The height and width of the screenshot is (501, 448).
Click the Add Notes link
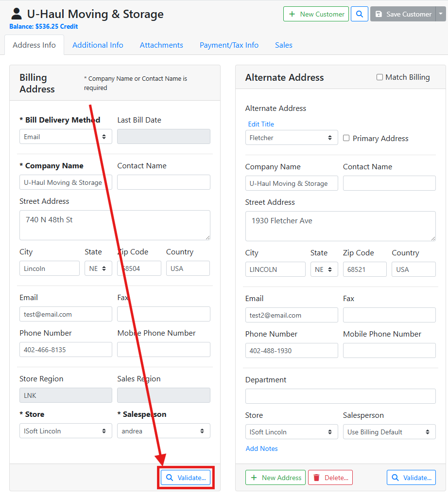(x=261, y=448)
